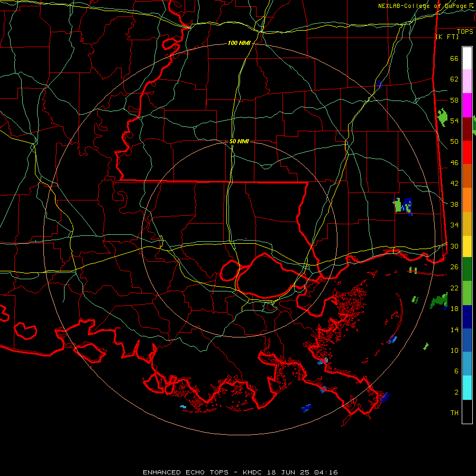Click the 38 legend value

(x=454, y=204)
